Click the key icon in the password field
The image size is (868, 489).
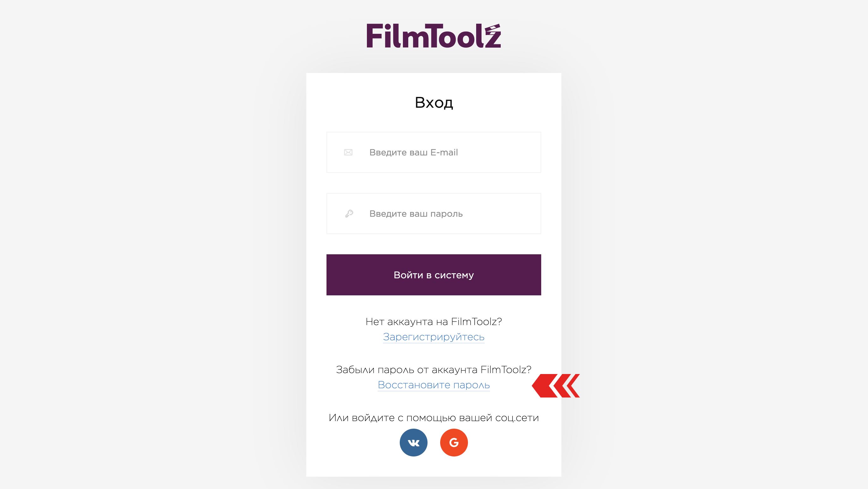(x=349, y=214)
